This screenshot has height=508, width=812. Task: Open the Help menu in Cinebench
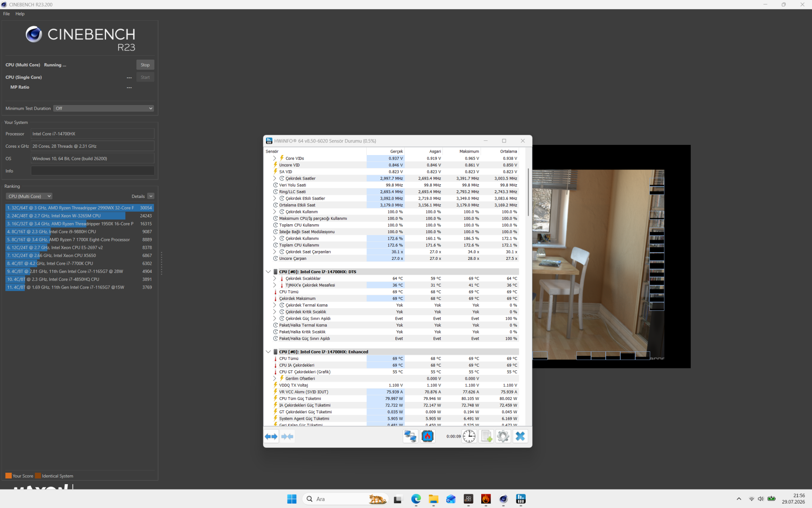(x=20, y=14)
